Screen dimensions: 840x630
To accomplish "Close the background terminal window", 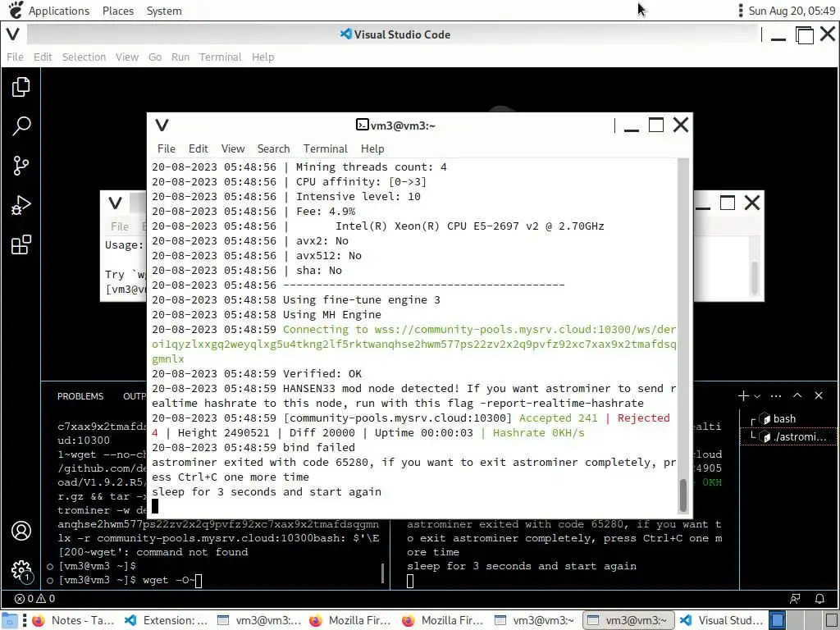I will click(752, 203).
